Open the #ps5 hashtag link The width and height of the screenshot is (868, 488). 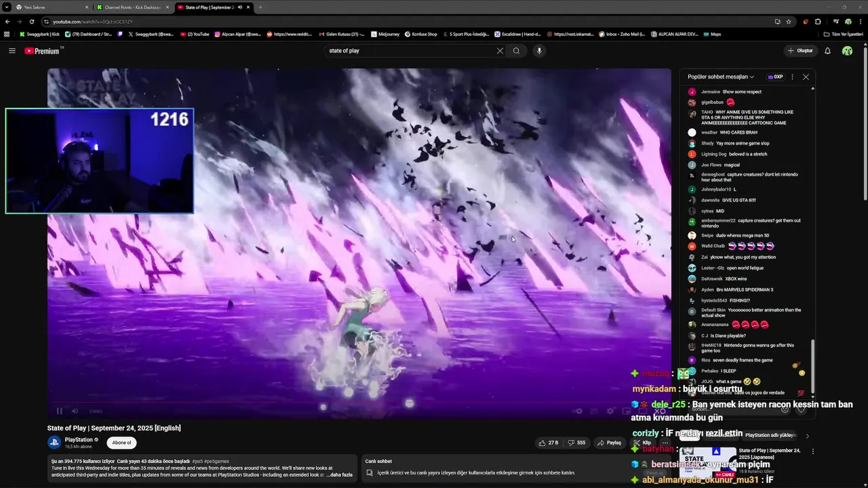coord(197,462)
